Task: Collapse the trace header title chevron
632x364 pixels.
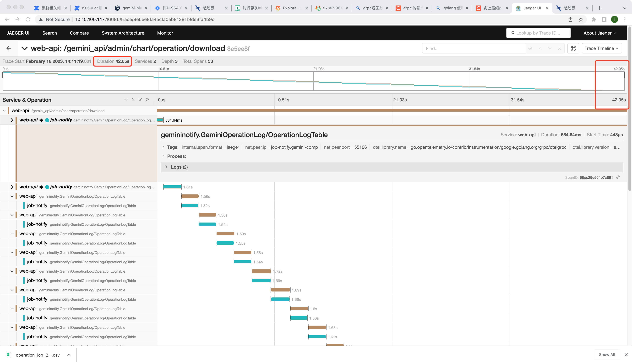Action: click(x=24, y=48)
